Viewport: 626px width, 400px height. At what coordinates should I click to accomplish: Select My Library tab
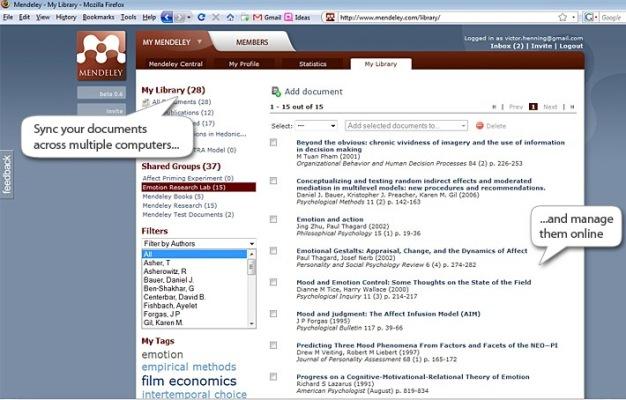click(x=381, y=64)
